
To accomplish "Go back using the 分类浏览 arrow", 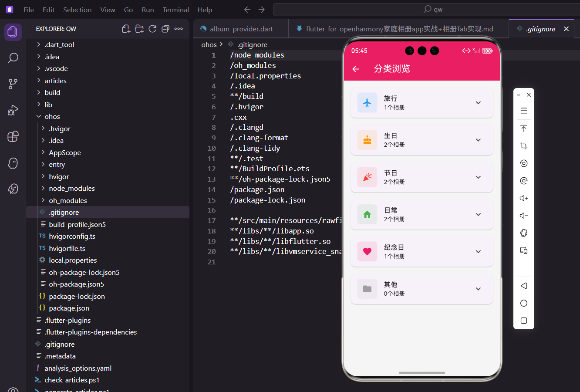I will click(356, 69).
